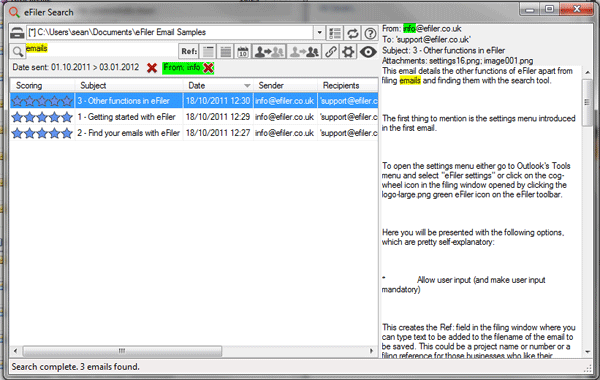Toggle the Ref: search filter
Screen dimensions: 600x380
pos(189,51)
